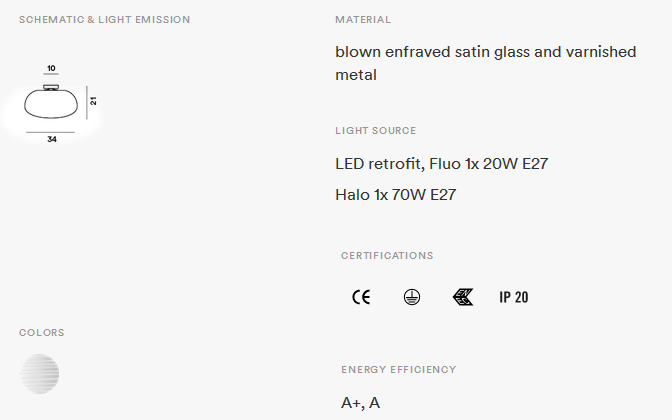Click the ENEC certification arrow logo
Screen dimensions: 672x420
tap(463, 297)
